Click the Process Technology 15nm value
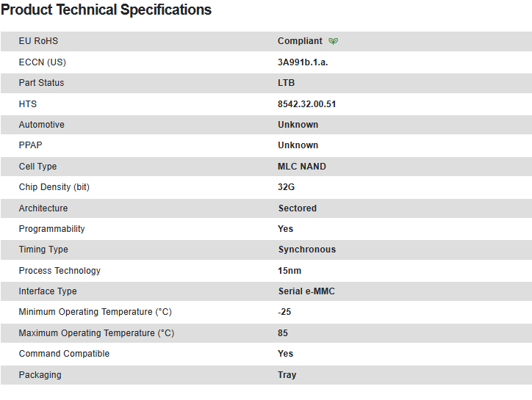This screenshot has width=532, height=400. [x=290, y=271]
